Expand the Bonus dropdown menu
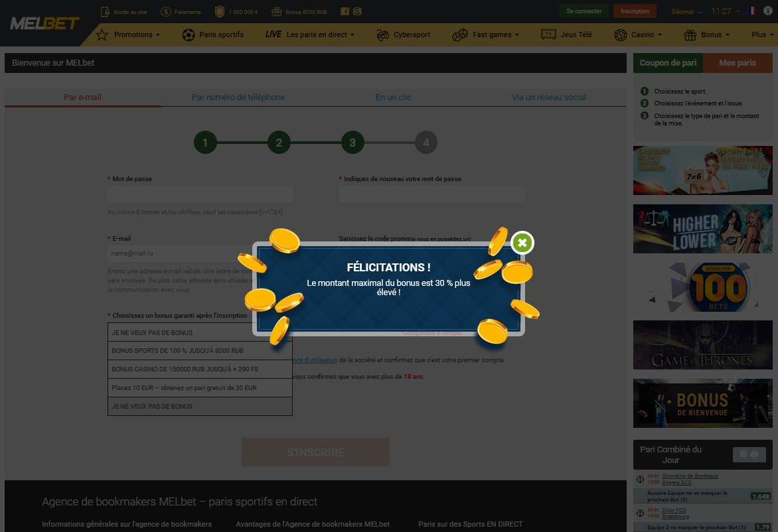The width and height of the screenshot is (778, 532). coord(715,34)
